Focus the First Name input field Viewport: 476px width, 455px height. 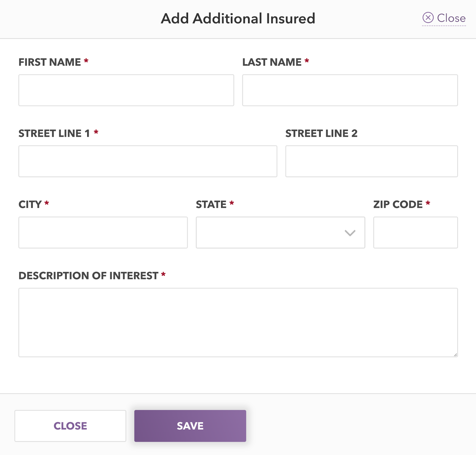point(126,90)
